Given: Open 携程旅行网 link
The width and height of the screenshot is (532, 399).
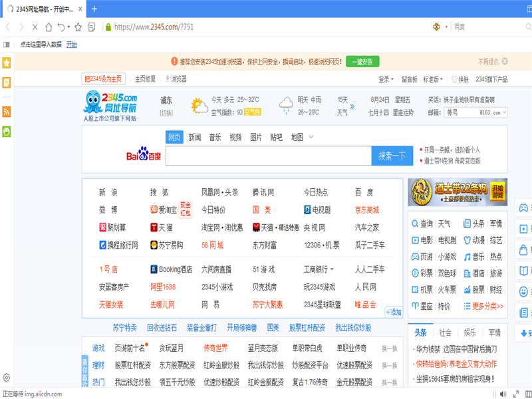Looking at the screenshot, I should 118,245.
